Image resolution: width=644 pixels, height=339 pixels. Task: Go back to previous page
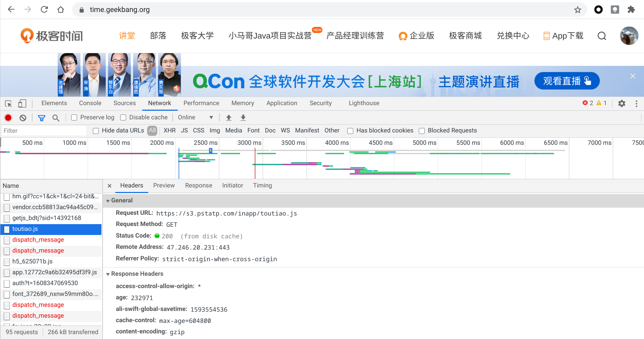coord(11,9)
